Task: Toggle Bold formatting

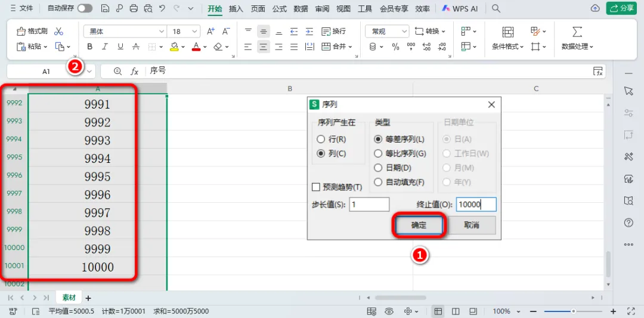Action: click(x=90, y=47)
